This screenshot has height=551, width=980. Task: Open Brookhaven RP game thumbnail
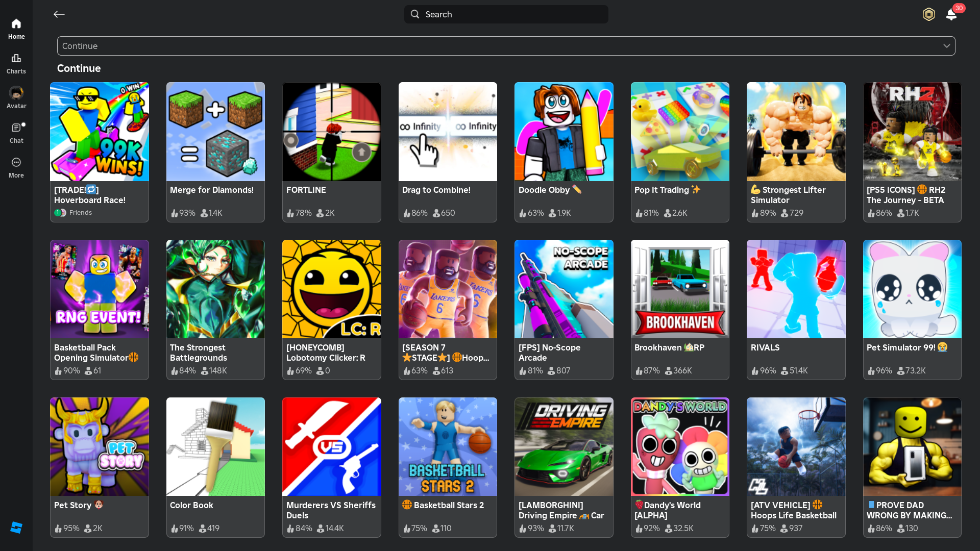coord(680,289)
